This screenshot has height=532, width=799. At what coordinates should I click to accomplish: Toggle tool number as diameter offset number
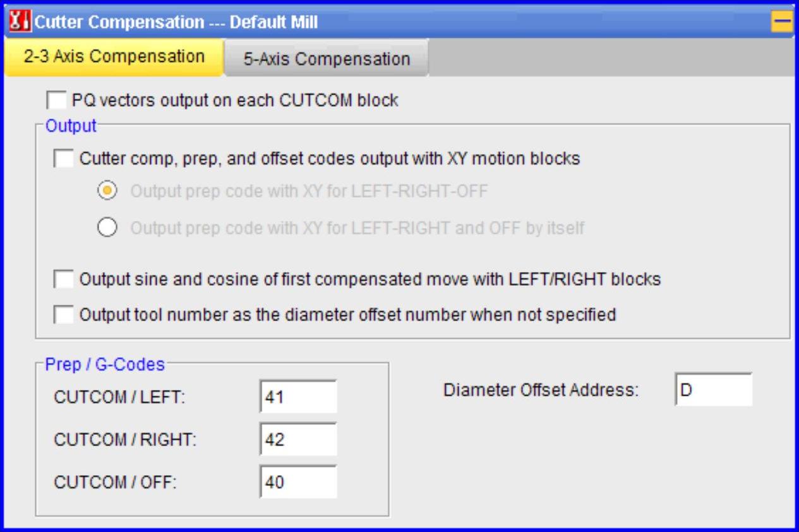64,314
